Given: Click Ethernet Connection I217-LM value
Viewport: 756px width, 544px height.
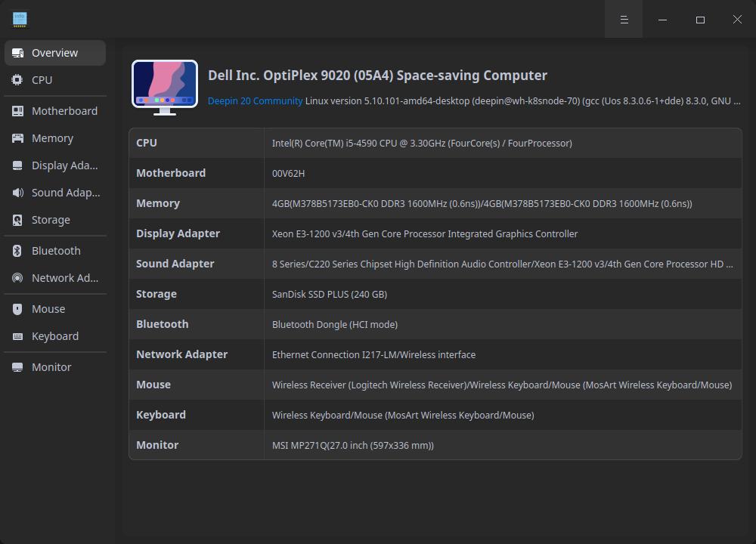Looking at the screenshot, I should [373, 355].
